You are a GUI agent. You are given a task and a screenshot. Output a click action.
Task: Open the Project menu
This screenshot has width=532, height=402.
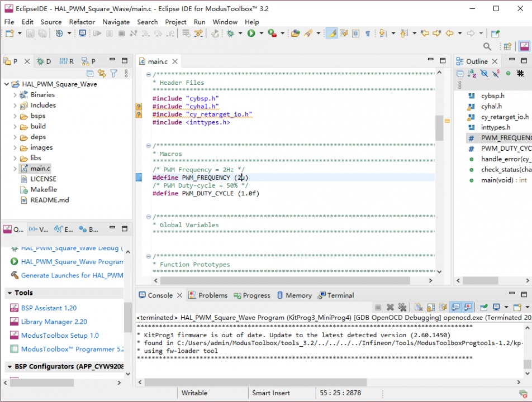(175, 22)
